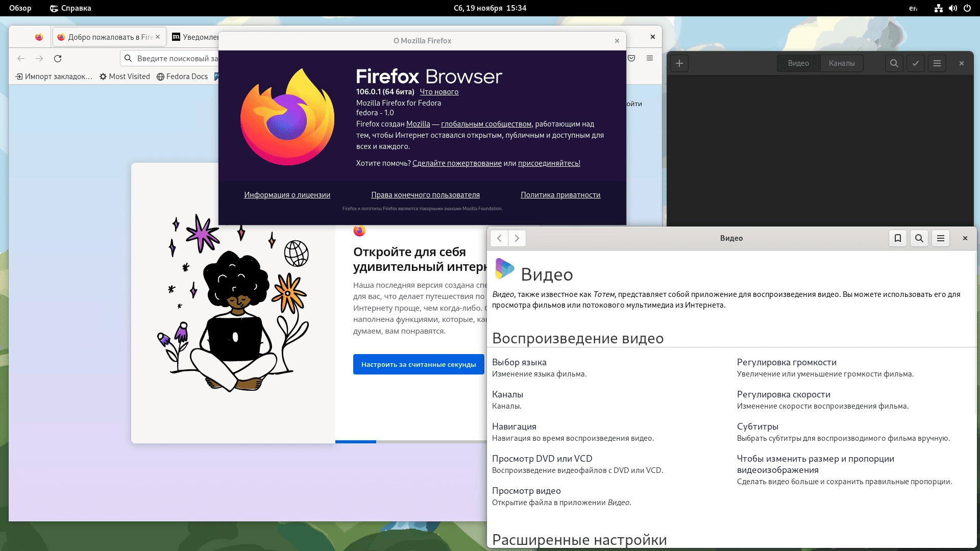Go forward in the help viewer

click(x=517, y=238)
